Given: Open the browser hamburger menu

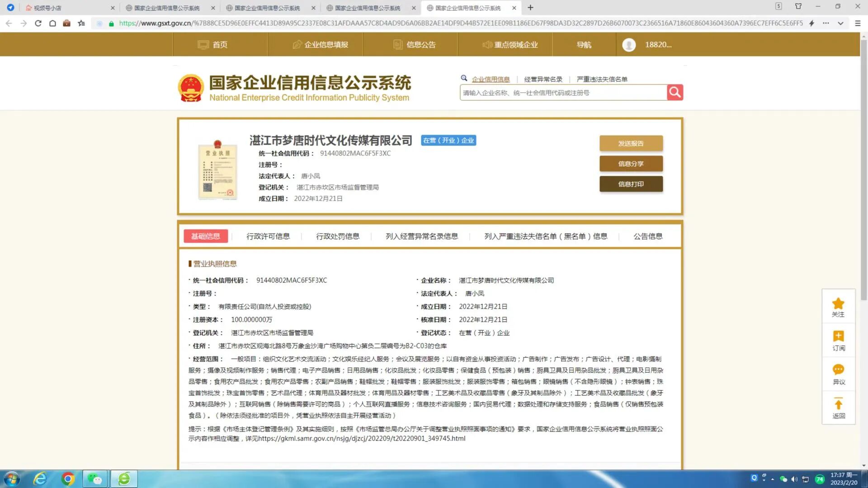Looking at the screenshot, I should pos(858,23).
